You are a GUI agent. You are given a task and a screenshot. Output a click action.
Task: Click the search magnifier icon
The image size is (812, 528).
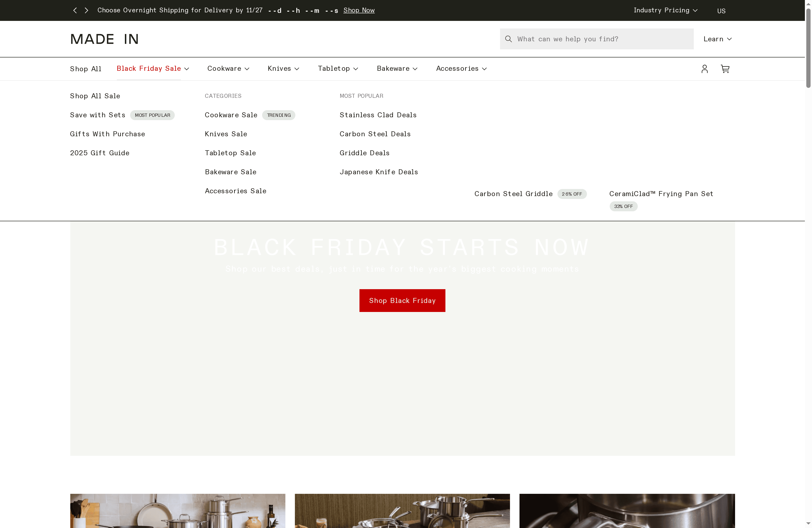508,39
